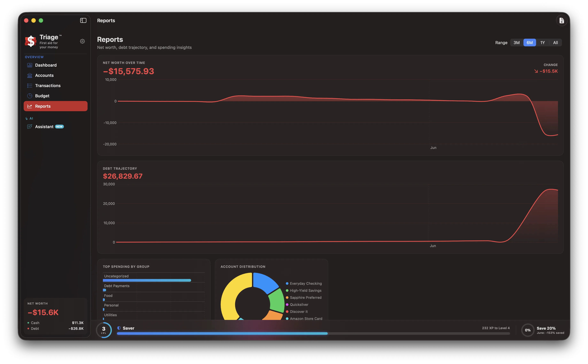
Task: Click the Cash $11.3K row
Action: point(56,323)
